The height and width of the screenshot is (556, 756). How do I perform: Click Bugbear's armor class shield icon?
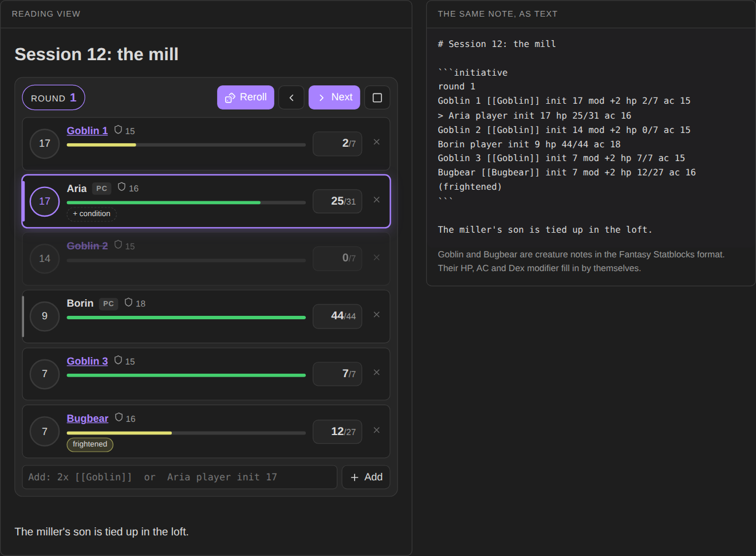(119, 418)
